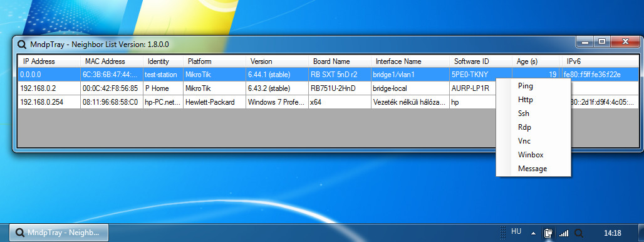
Task: Open the HU language indicator
Action: coord(516,232)
